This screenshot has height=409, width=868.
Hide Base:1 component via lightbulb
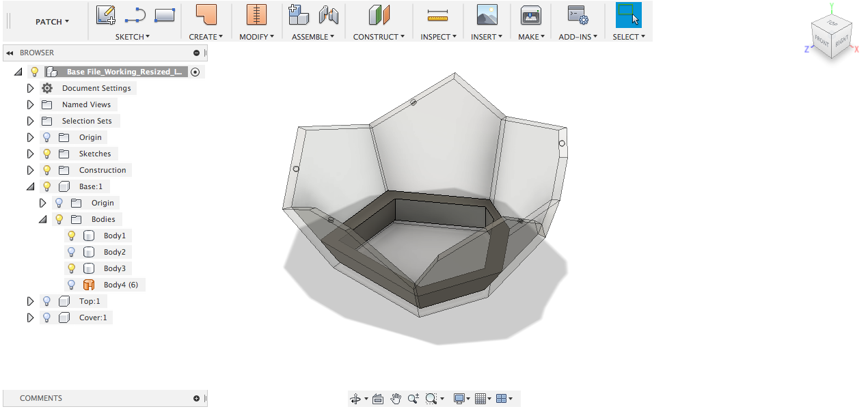(x=46, y=186)
